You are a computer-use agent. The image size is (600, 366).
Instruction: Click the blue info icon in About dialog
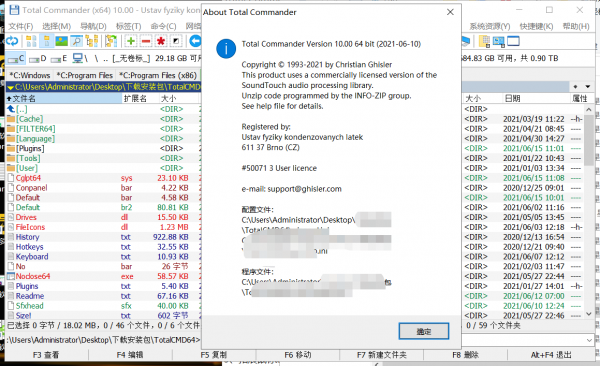click(x=226, y=49)
